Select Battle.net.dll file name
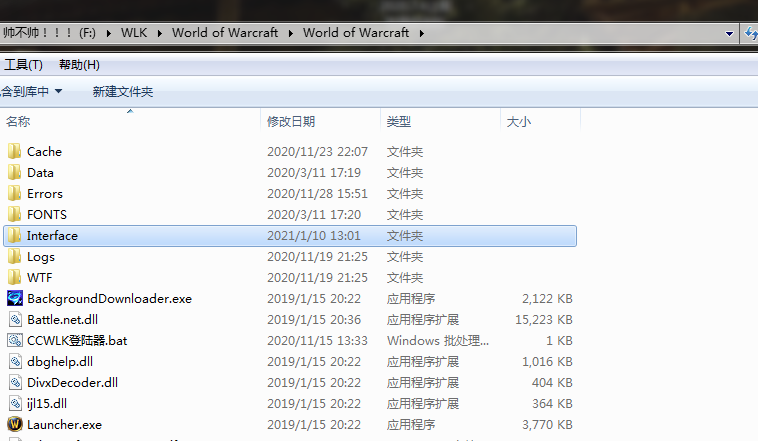The width and height of the screenshot is (758, 441). (62, 320)
